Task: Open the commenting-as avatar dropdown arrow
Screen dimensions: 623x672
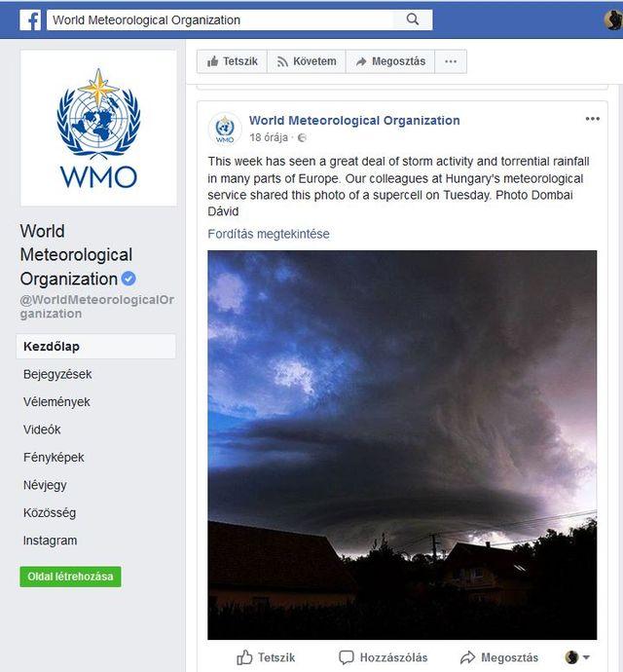Action: click(x=586, y=657)
